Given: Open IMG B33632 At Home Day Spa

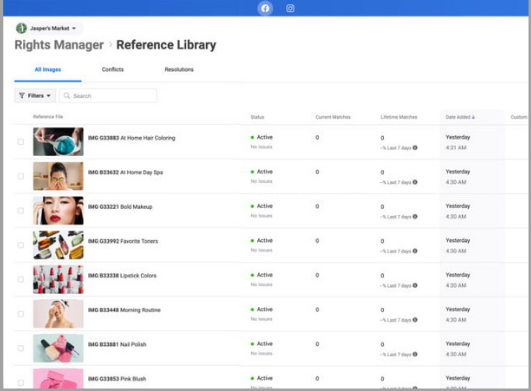Looking at the screenshot, I should point(125,172).
